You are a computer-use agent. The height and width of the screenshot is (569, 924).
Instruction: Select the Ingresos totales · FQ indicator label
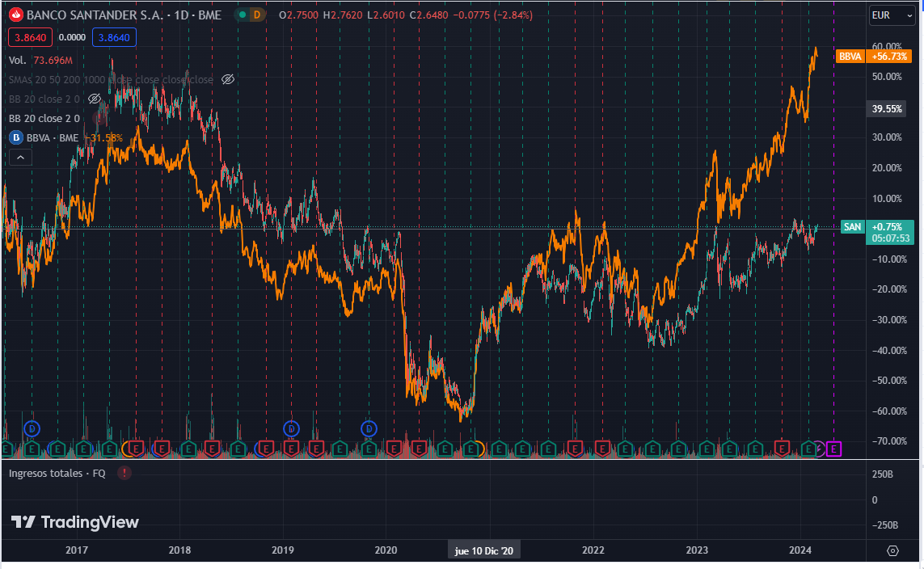coord(57,473)
